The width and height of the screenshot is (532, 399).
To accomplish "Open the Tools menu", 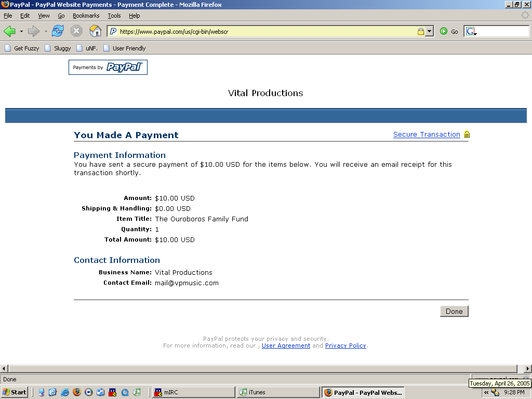I will click(x=114, y=16).
